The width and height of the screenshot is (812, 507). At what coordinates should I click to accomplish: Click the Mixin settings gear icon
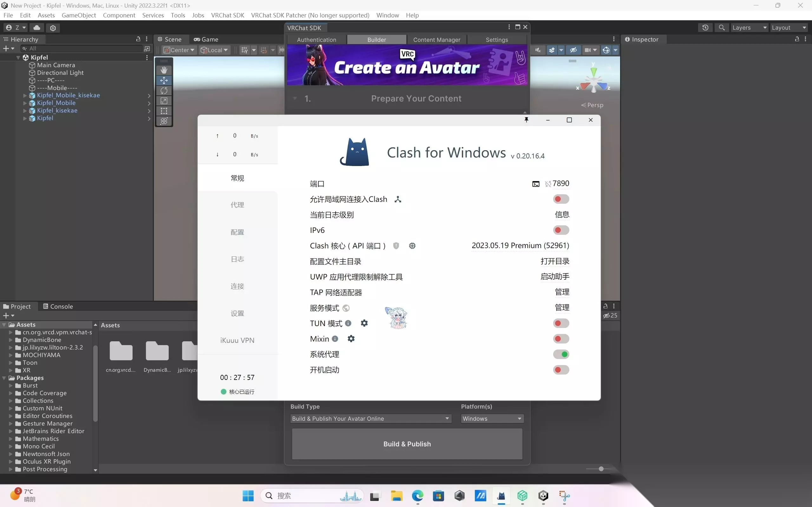click(351, 339)
